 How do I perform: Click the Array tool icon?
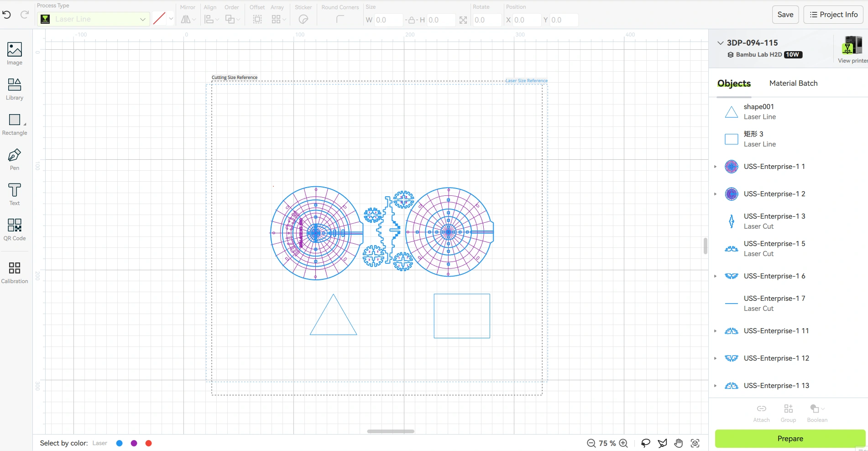point(276,19)
